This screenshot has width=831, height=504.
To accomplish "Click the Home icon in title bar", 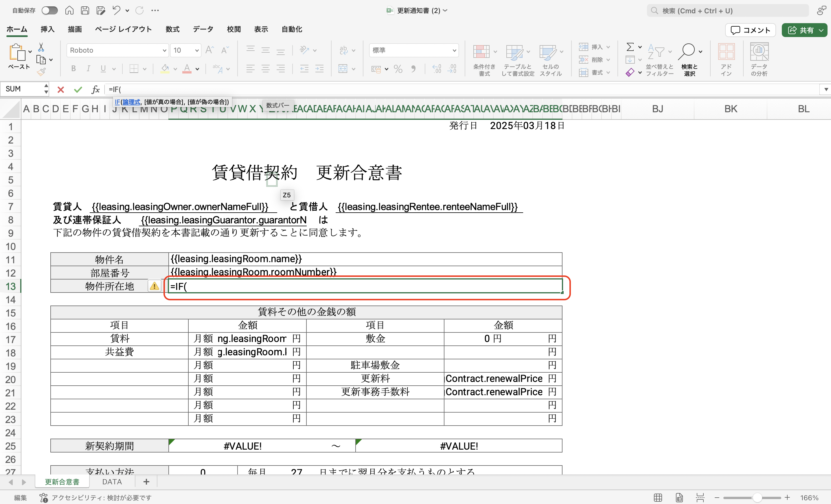I will tap(69, 10).
